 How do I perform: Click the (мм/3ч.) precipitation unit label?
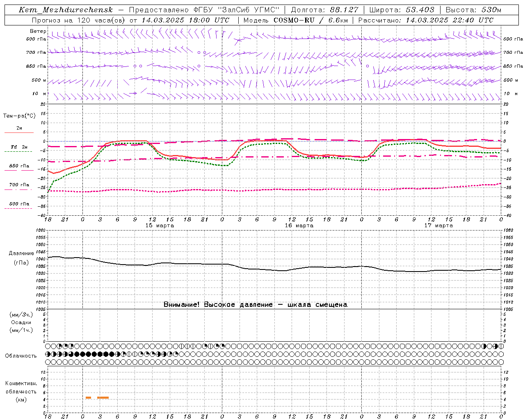21,315
